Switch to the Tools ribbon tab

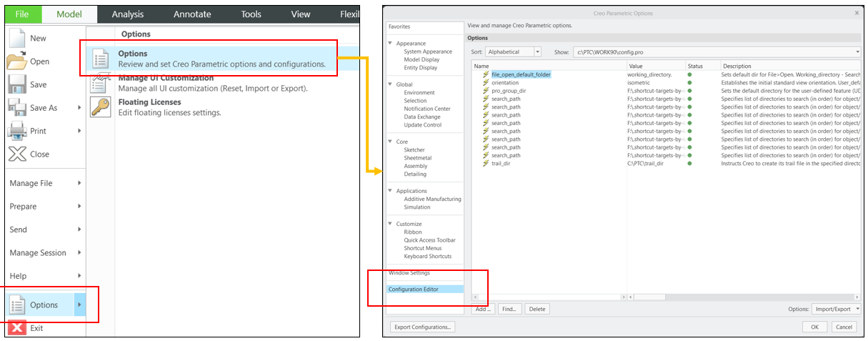[x=251, y=14]
